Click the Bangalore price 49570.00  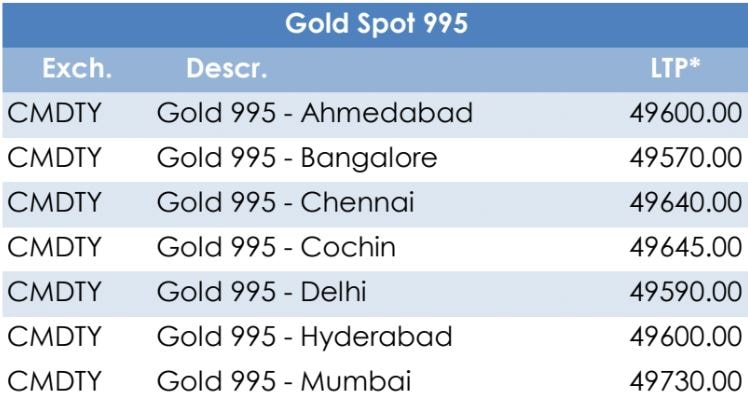click(685, 158)
